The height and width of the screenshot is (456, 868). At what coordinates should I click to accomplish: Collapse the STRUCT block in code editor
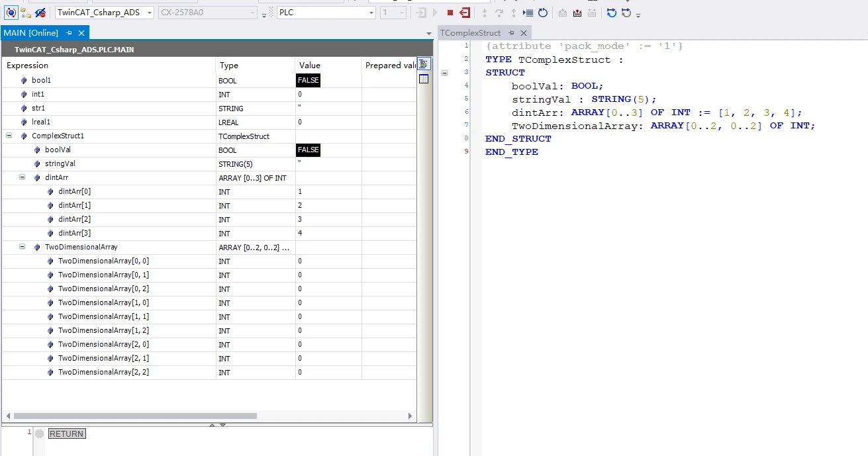[445, 73]
